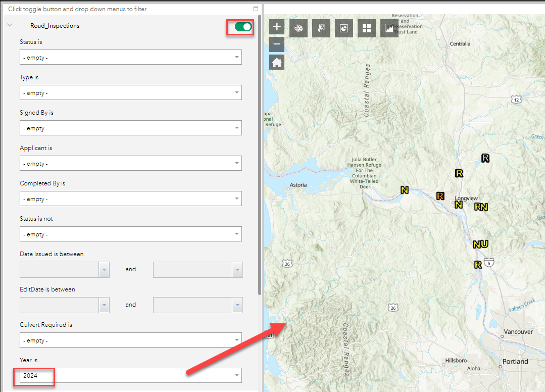The height and width of the screenshot is (392, 545).
Task: Open the basemap grid gallery
Action: (x=366, y=28)
